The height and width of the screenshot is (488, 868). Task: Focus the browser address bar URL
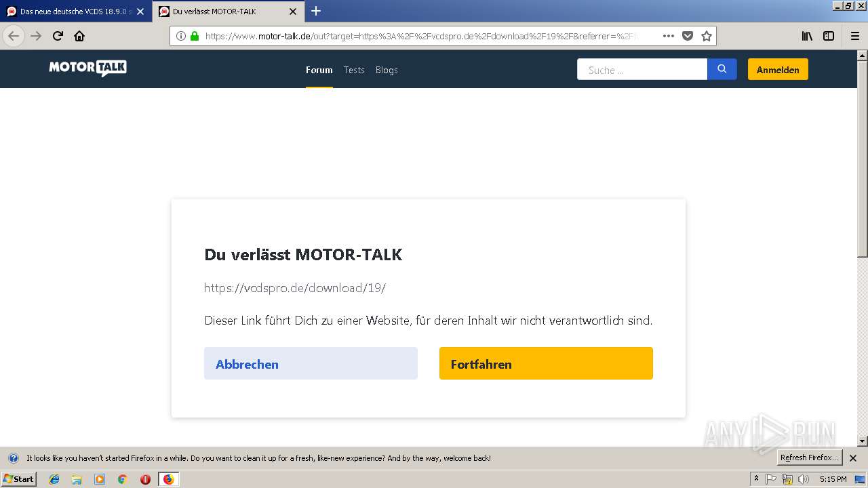(x=420, y=36)
